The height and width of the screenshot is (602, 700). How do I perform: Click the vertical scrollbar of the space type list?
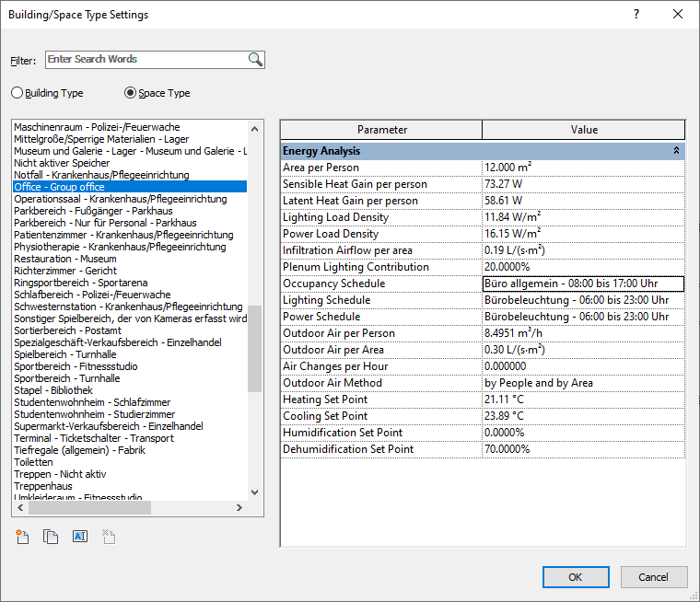256,350
